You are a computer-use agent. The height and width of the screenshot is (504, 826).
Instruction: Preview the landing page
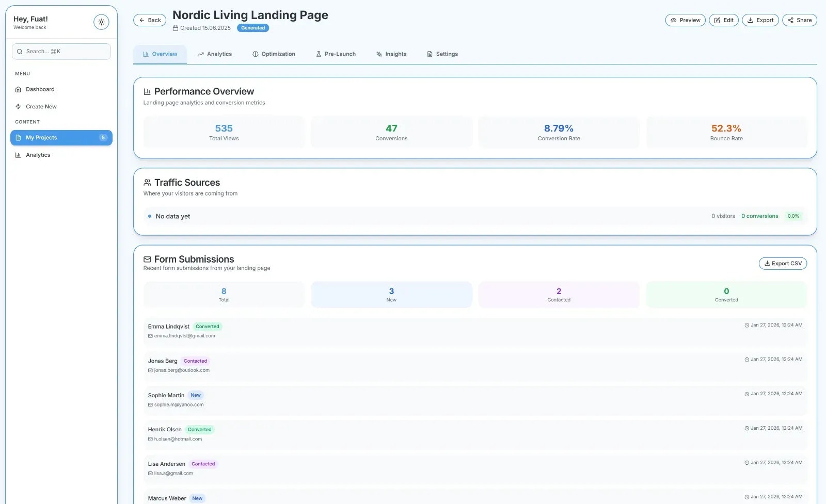(685, 20)
